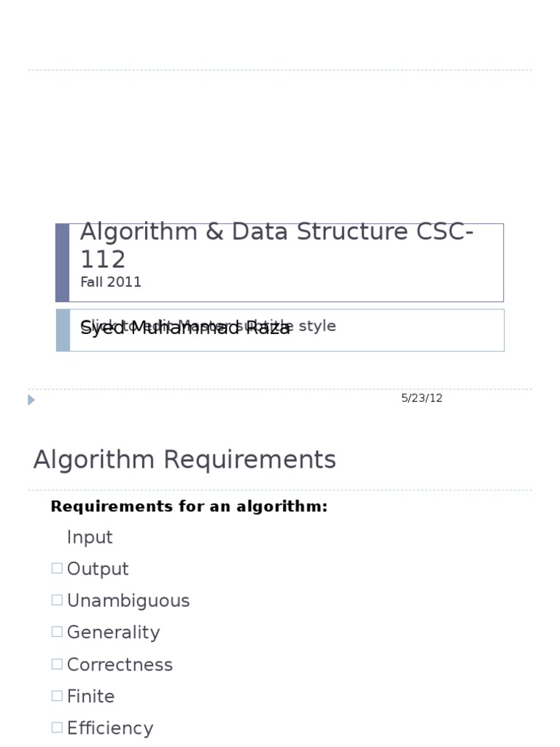Click the Input list item
The image size is (560, 747).
pos(90,538)
